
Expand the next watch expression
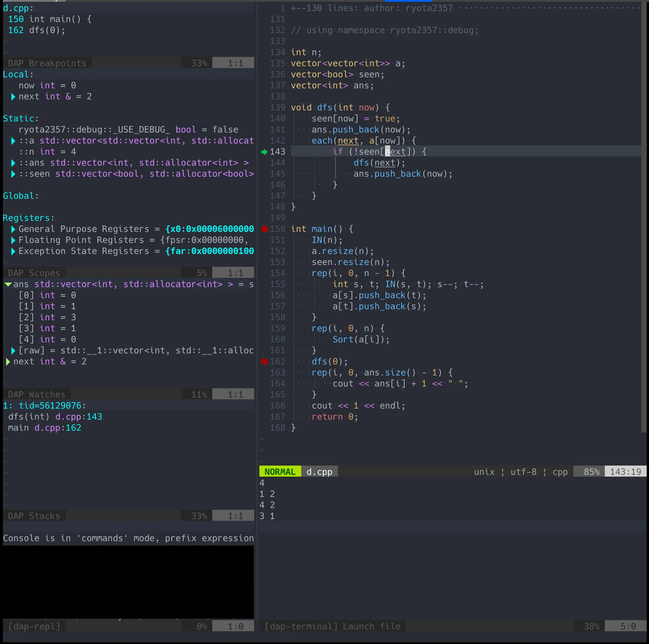point(8,362)
